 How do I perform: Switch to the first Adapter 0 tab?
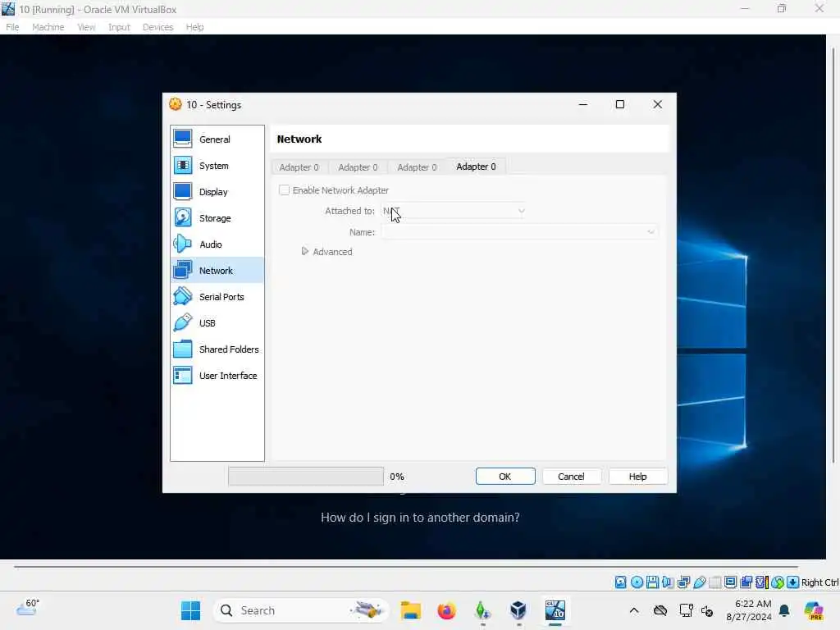pyautogui.click(x=299, y=167)
